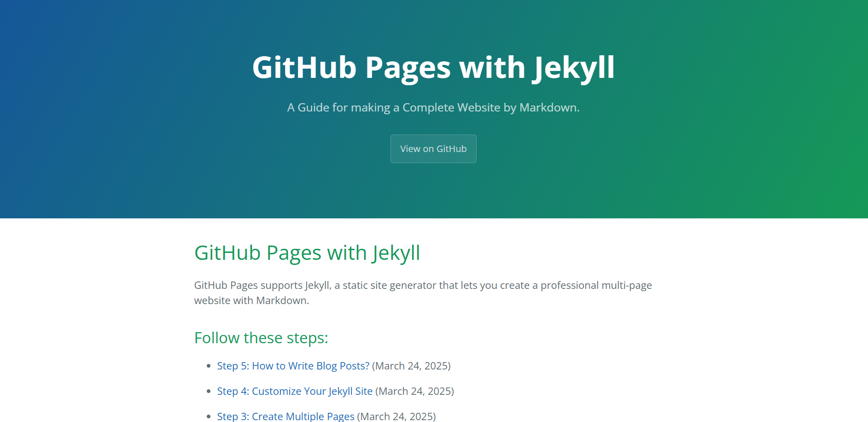Click the date beside the Step 3 link

pyautogui.click(x=396, y=416)
